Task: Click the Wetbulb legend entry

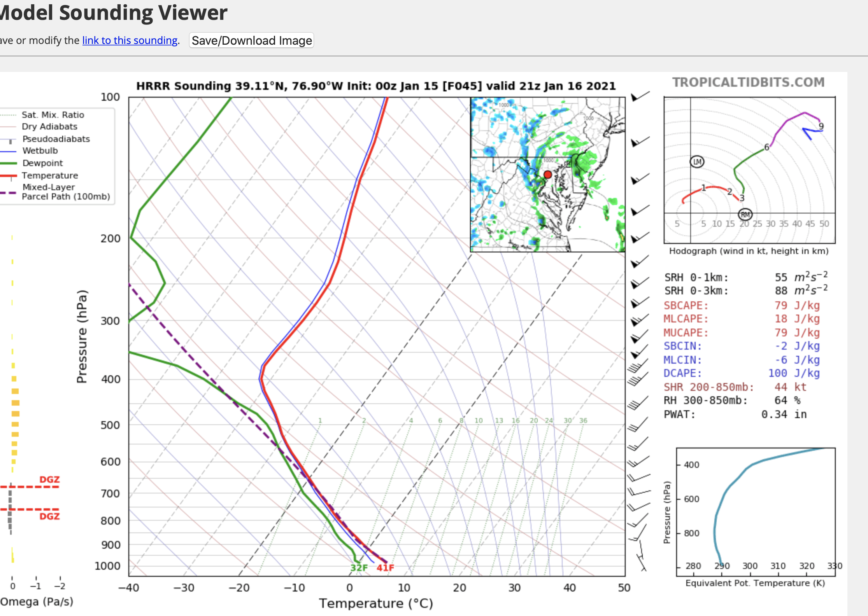Action: click(x=29, y=150)
